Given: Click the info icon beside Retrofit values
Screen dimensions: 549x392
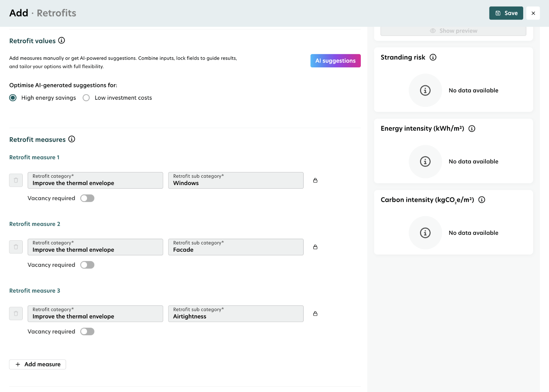Looking at the screenshot, I should (62, 41).
